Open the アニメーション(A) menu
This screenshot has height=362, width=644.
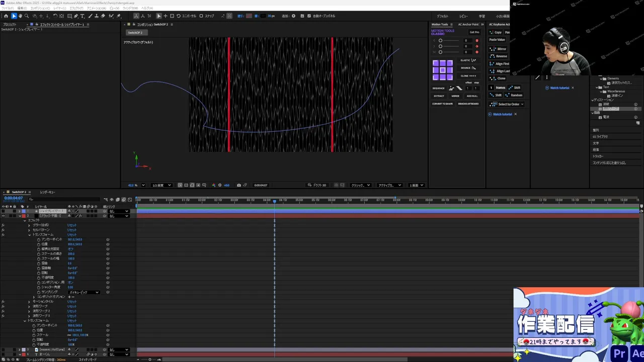point(96,9)
